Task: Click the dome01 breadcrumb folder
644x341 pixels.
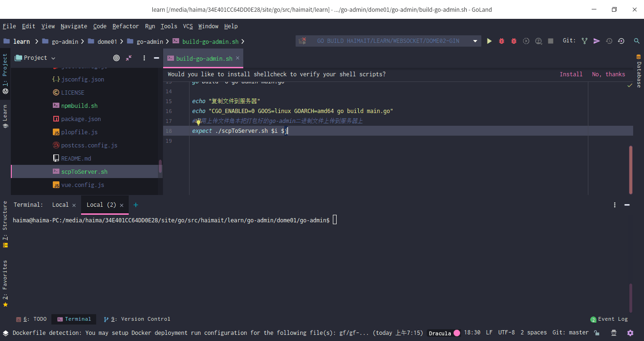Action: pyautogui.click(x=103, y=41)
